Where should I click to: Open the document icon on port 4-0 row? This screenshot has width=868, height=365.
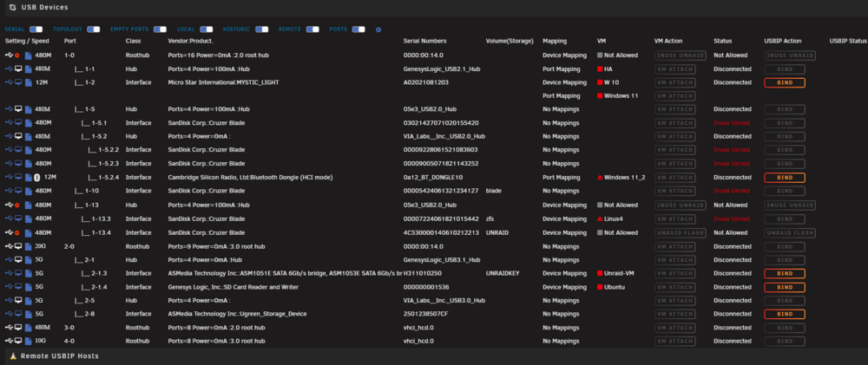(29, 342)
